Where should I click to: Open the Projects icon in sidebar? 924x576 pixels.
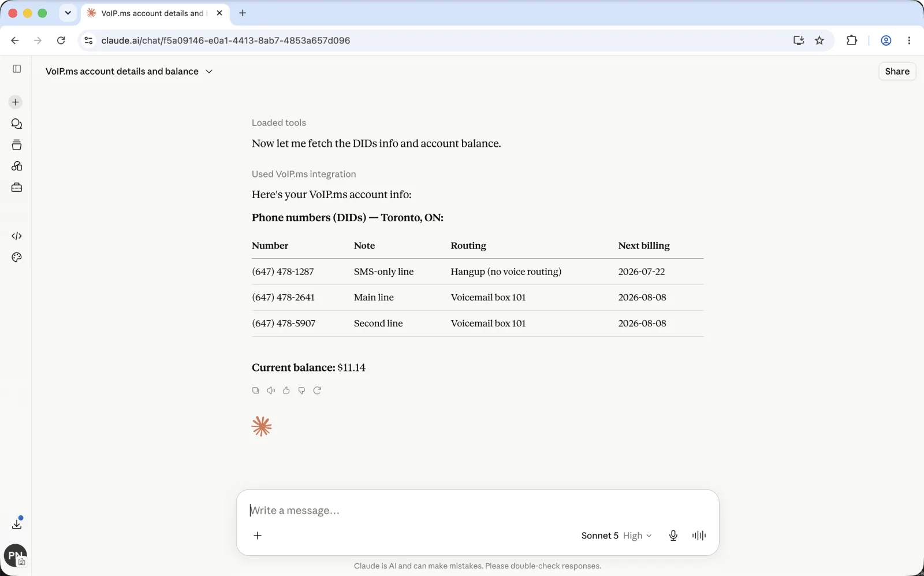coord(17,145)
